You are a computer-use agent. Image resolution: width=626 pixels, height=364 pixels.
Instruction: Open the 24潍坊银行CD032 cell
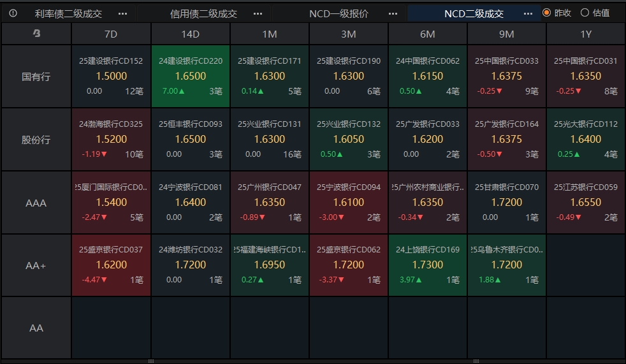pos(191,265)
